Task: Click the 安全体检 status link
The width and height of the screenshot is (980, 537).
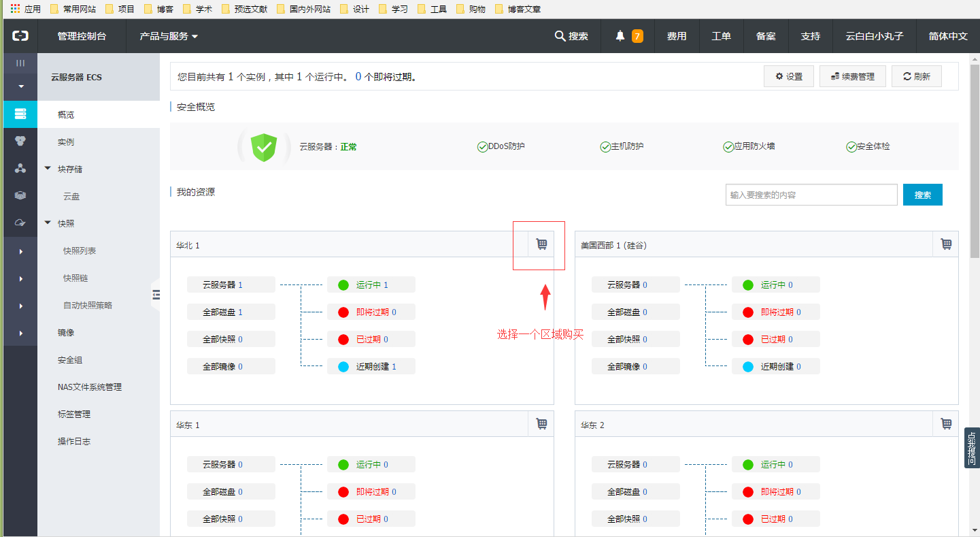Action: pos(868,146)
